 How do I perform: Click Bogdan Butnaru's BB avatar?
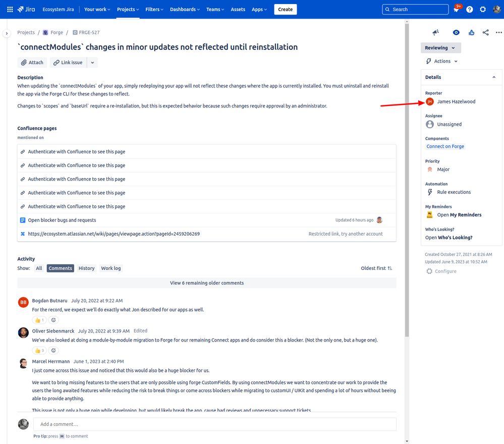click(23, 302)
